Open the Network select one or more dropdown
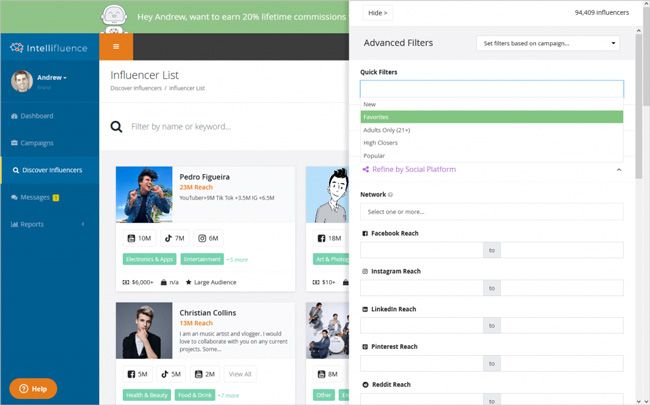Viewport: 650px width, 405px height. [492, 212]
